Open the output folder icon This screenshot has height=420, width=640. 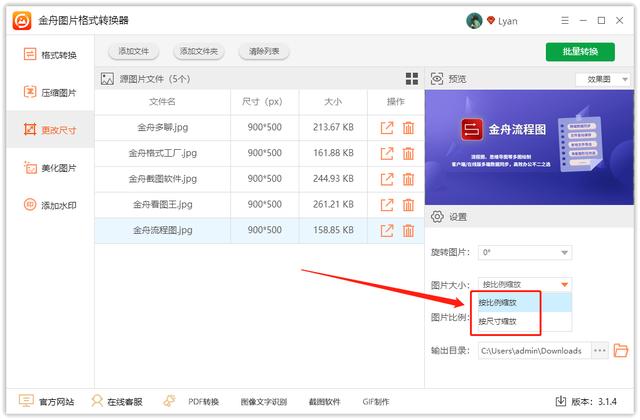pyautogui.click(x=620, y=351)
